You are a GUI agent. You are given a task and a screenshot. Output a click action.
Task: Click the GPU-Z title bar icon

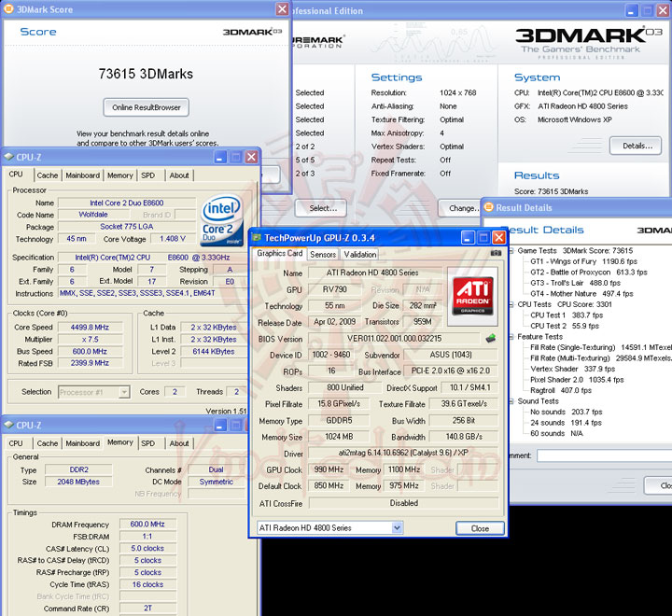pos(257,237)
